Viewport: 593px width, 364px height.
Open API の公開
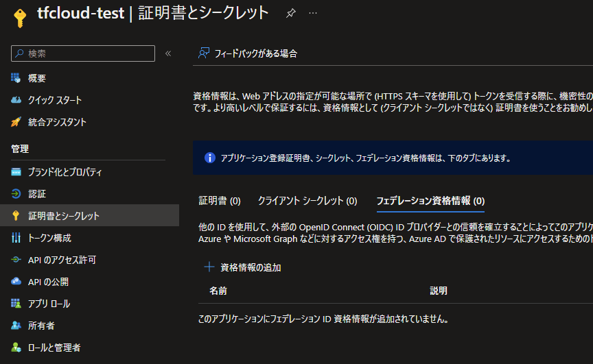pos(49,282)
